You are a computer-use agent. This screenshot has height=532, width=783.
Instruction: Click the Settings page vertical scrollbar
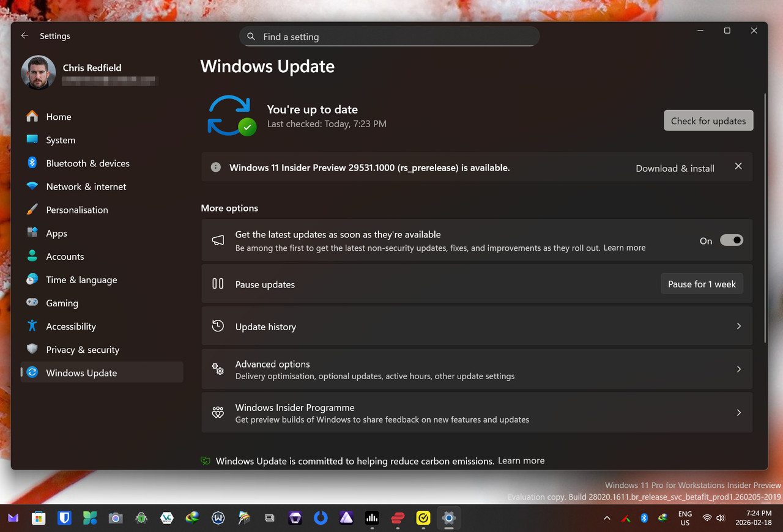[x=764, y=217]
